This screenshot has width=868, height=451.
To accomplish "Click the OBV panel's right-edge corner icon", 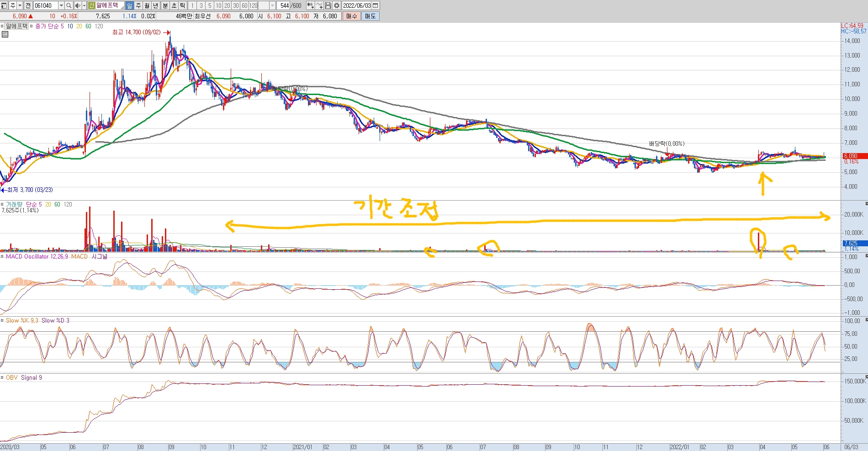I will tap(866, 377).
